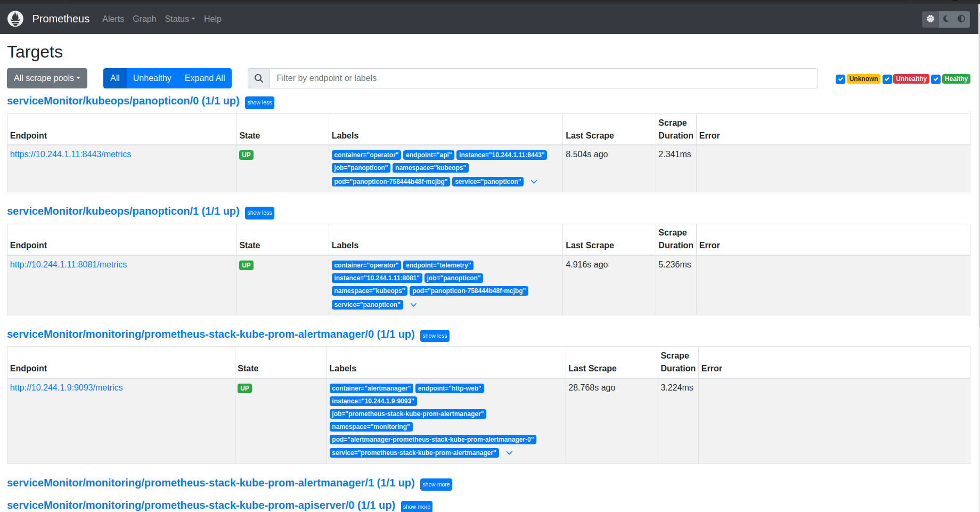Image resolution: width=980 pixels, height=512 pixels.
Task: Click show more for prometheus-stack-kube-prom-alertmanager/1
Action: [436, 484]
